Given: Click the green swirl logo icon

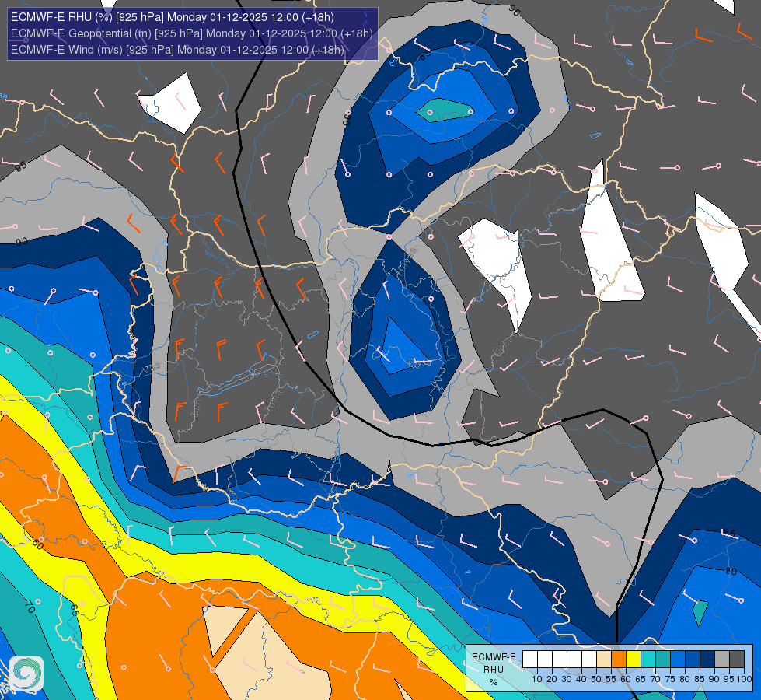Looking at the screenshot, I should [26, 673].
